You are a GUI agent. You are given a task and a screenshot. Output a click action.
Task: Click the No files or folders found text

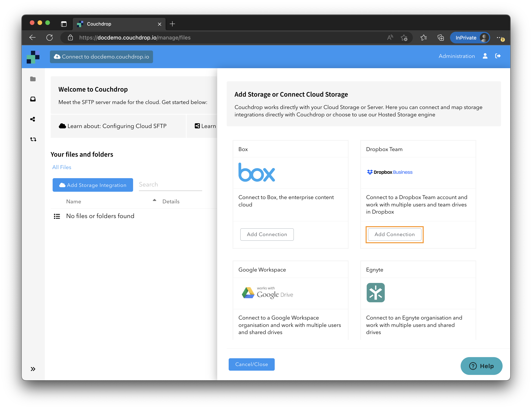tap(100, 216)
